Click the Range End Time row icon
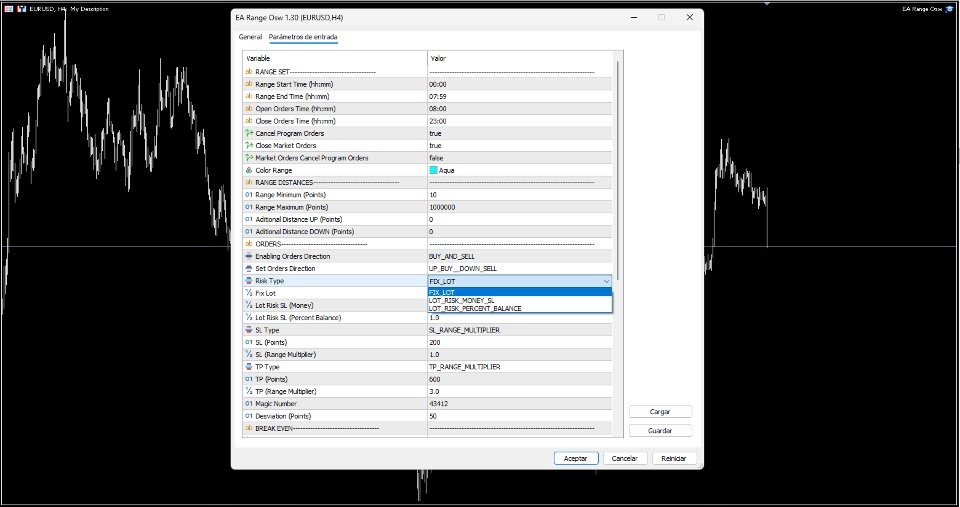Screen dimensions: 960x507 click(249, 96)
